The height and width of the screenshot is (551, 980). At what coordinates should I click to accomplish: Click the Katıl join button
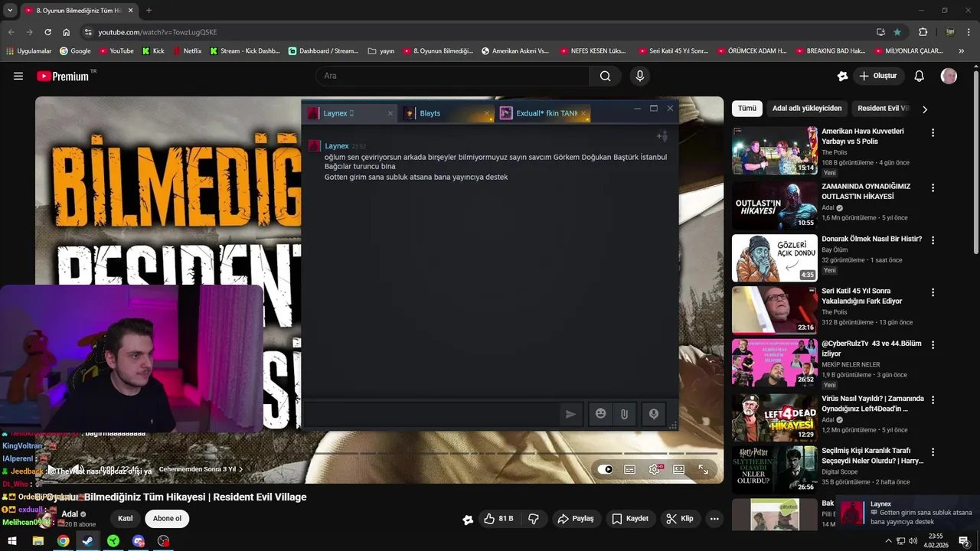coord(125,519)
